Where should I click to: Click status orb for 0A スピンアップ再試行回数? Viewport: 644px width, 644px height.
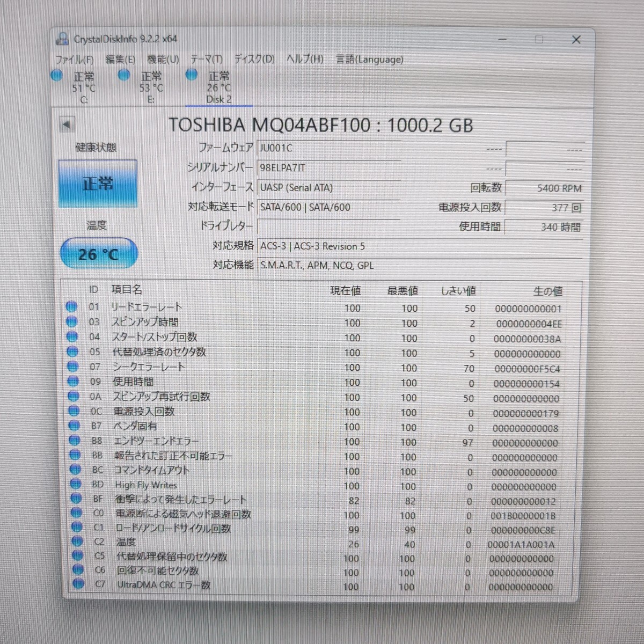(73, 397)
